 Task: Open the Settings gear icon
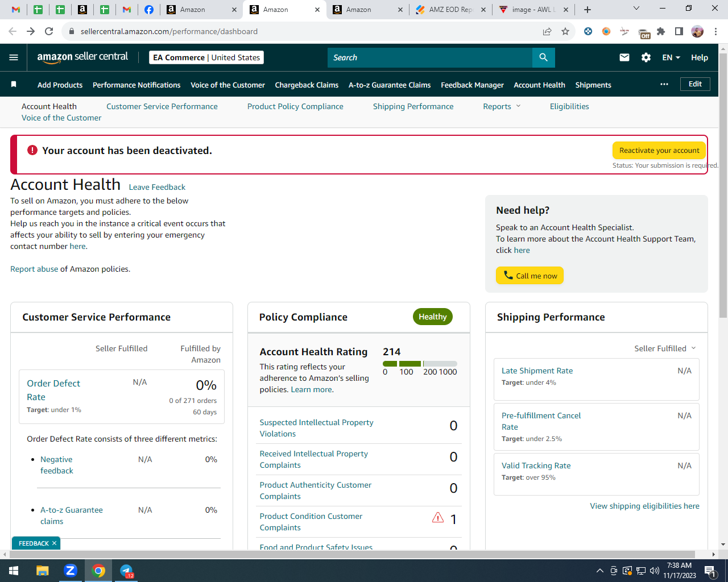pos(646,57)
